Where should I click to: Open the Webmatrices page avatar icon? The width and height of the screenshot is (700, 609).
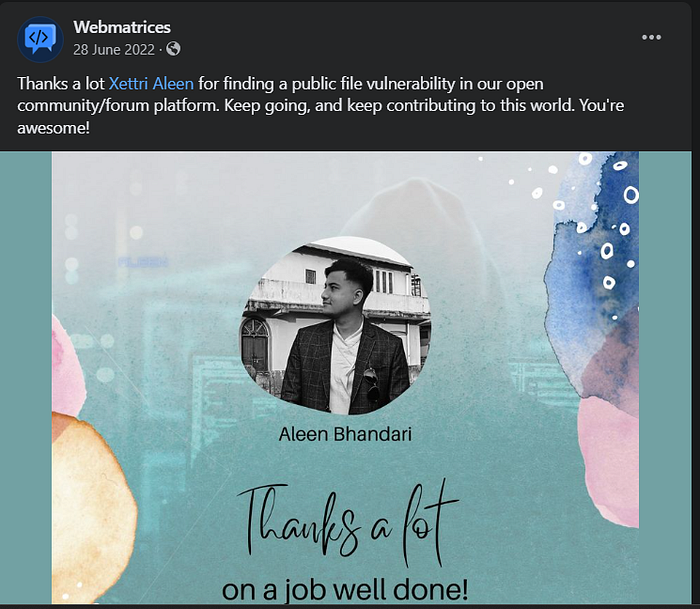click(40, 39)
